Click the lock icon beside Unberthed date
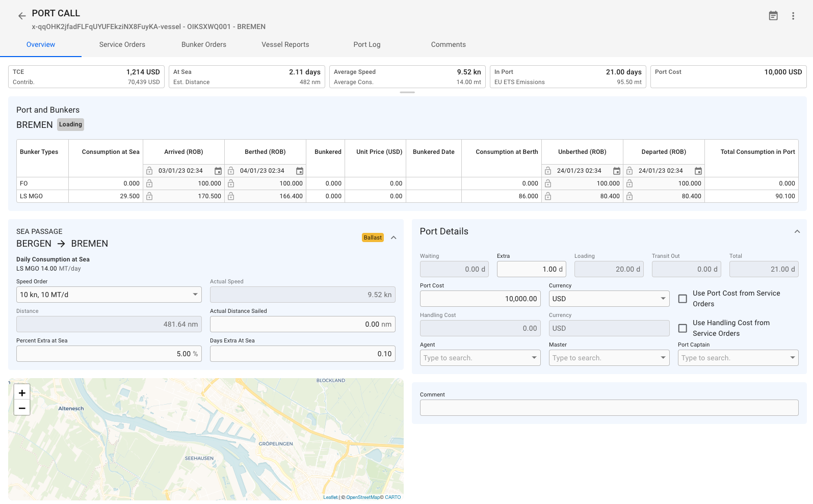Viewport: 813px width, 504px height. tap(548, 171)
